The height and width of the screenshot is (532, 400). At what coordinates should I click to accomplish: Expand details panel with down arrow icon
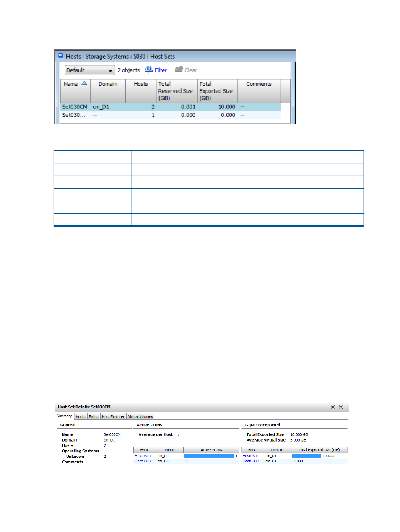(x=341, y=407)
